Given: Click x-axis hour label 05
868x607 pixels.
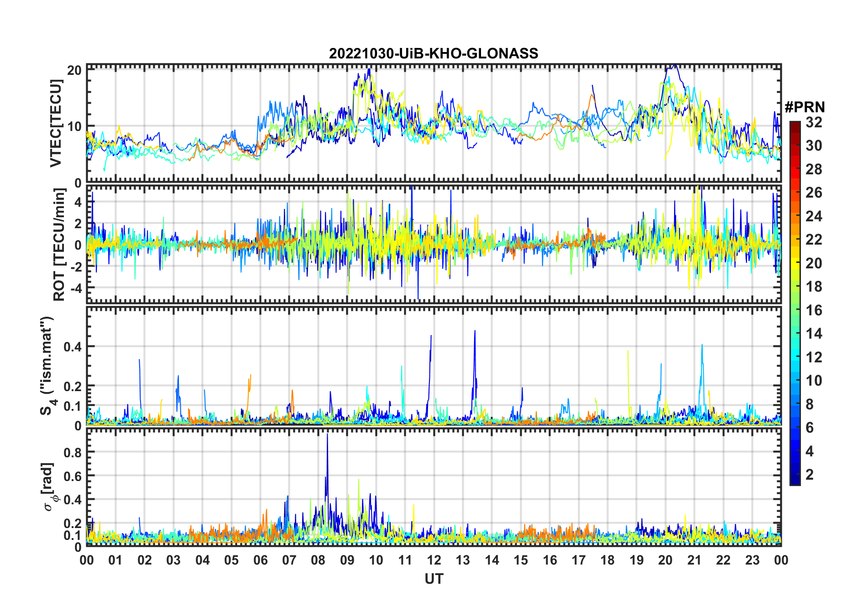Looking at the screenshot, I should point(231,560).
